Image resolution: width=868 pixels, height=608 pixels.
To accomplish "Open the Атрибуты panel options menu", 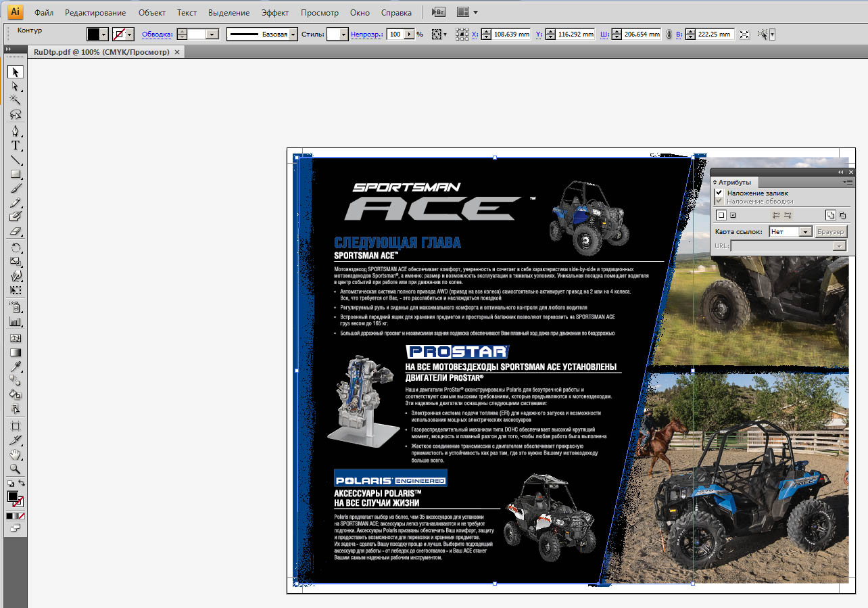I will (848, 182).
